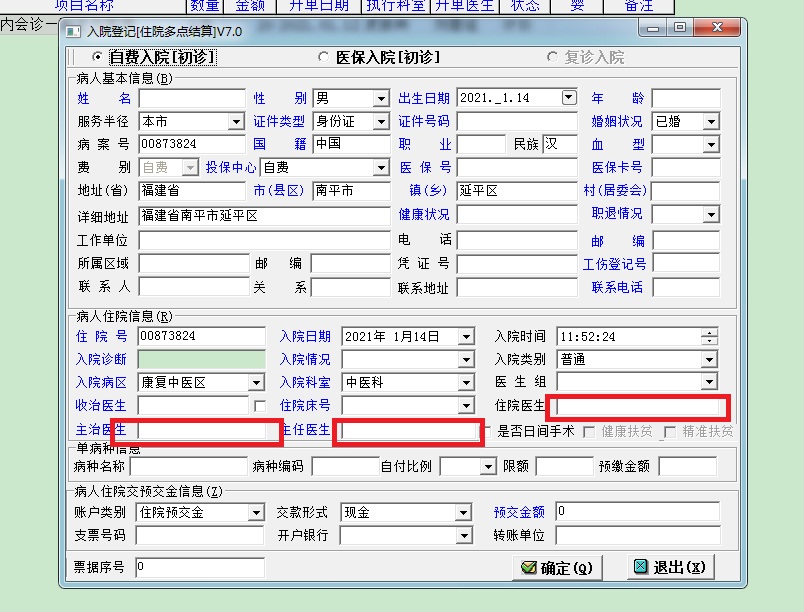Click the 工作单位 input field
This screenshot has width=804, height=612.
[x=264, y=240]
